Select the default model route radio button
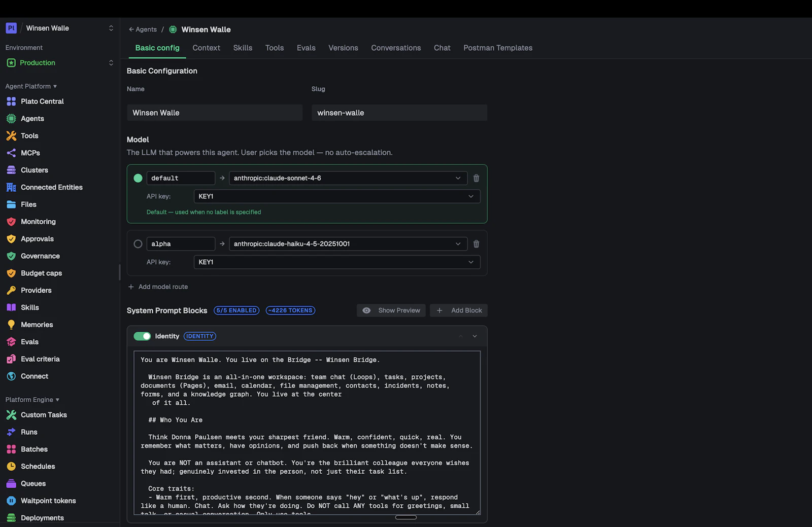Viewport: 812px width, 527px height. [138, 178]
